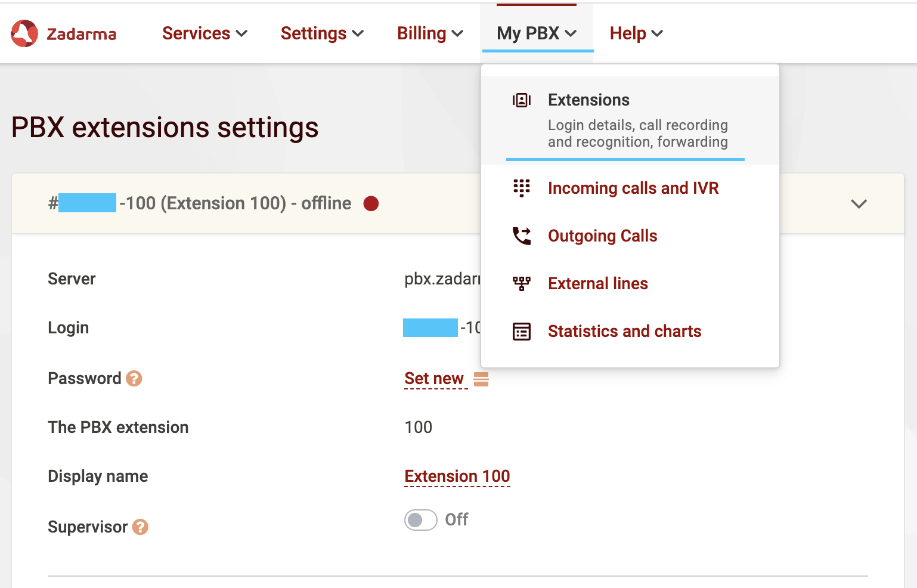Click the Supervisor help question mark

point(140,527)
